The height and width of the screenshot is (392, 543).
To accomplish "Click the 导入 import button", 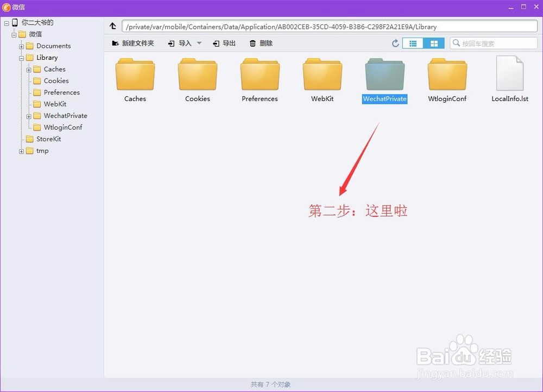I will pyautogui.click(x=180, y=43).
